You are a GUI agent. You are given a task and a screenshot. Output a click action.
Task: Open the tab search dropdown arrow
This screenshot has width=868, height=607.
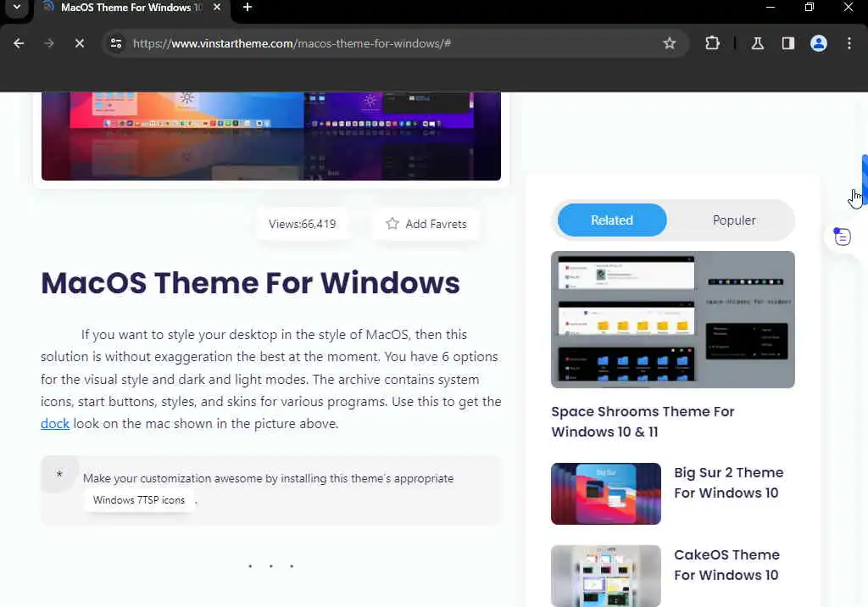point(17,7)
